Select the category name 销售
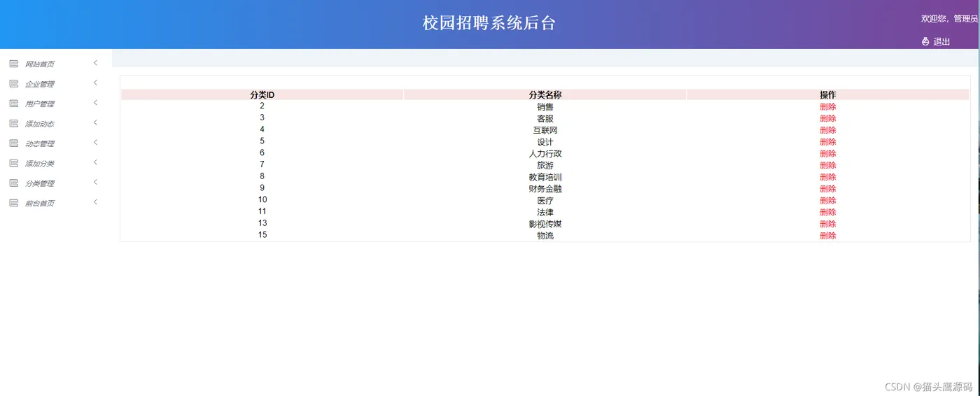 point(545,107)
